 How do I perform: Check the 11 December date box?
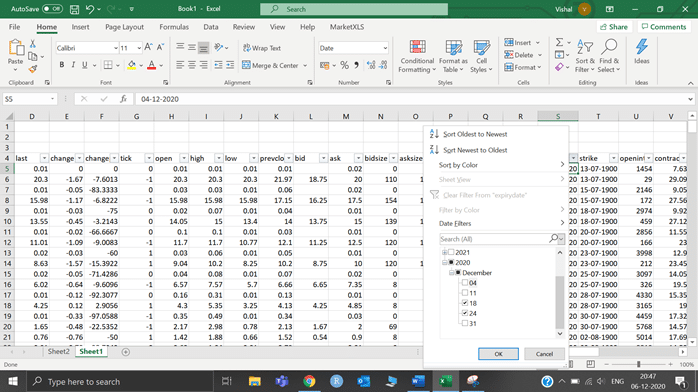[465, 293]
